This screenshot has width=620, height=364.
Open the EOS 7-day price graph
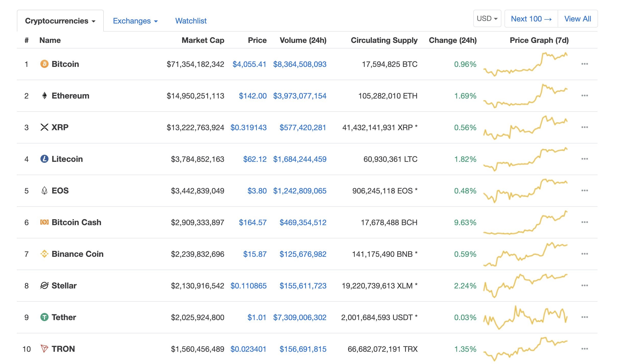[x=525, y=191]
